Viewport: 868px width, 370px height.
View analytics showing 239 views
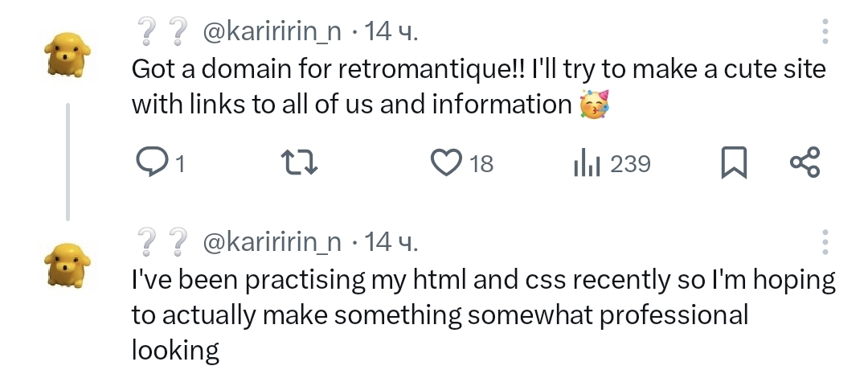(x=612, y=164)
